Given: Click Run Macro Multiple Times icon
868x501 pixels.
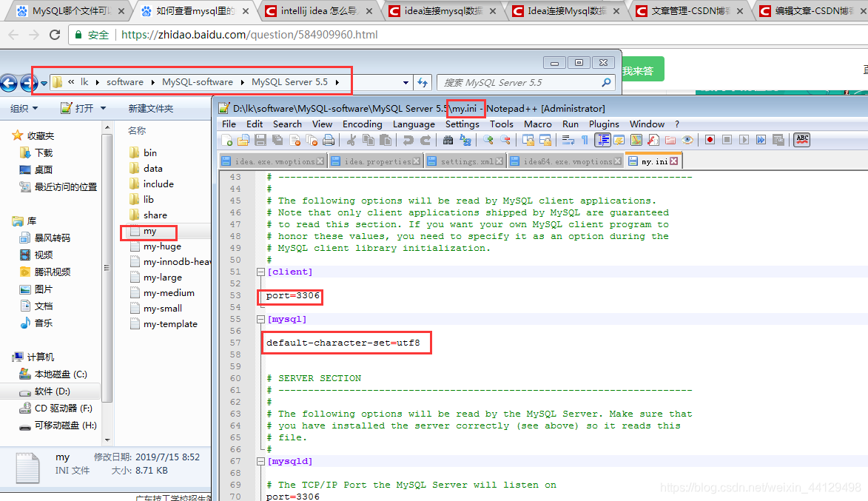Looking at the screenshot, I should click(761, 140).
